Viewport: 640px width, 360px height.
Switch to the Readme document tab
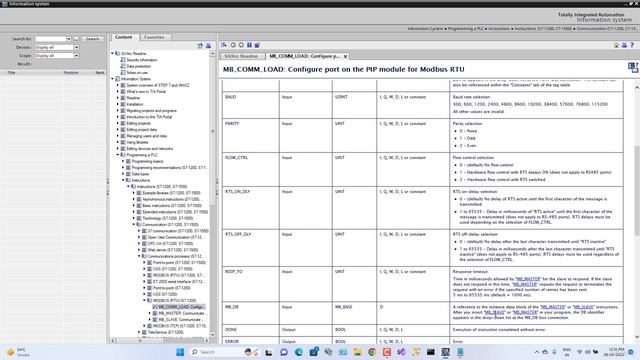(x=242, y=56)
